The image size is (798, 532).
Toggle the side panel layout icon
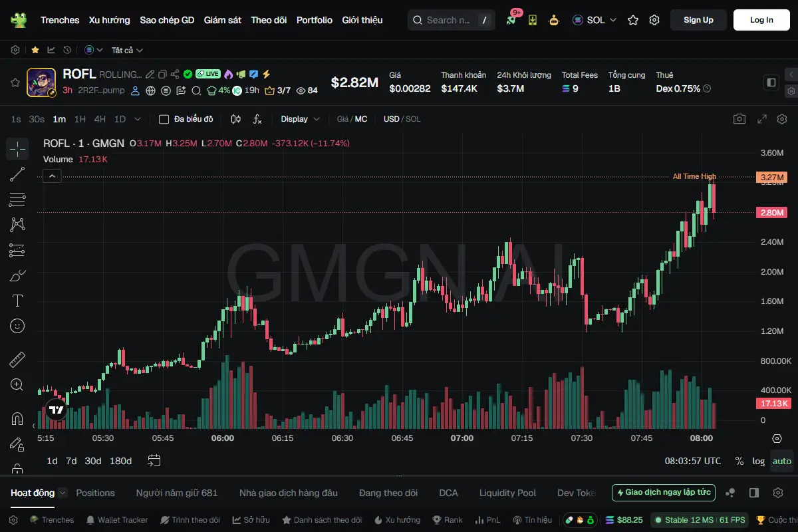tap(771, 82)
